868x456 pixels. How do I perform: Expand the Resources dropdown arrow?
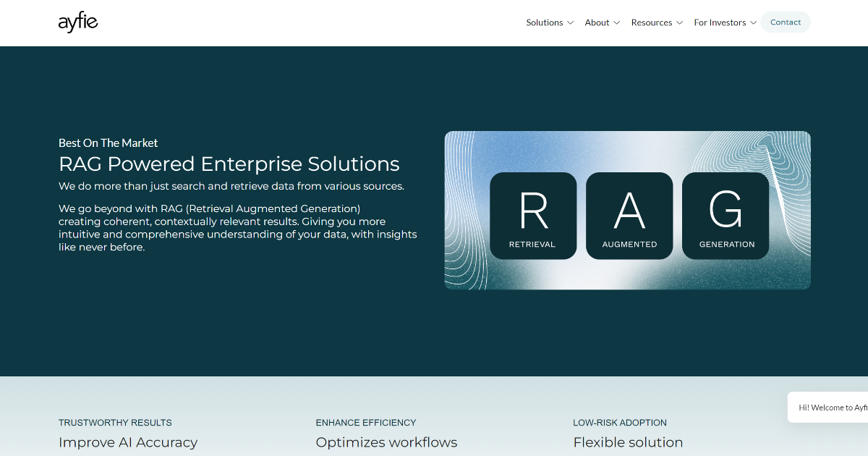[680, 23]
